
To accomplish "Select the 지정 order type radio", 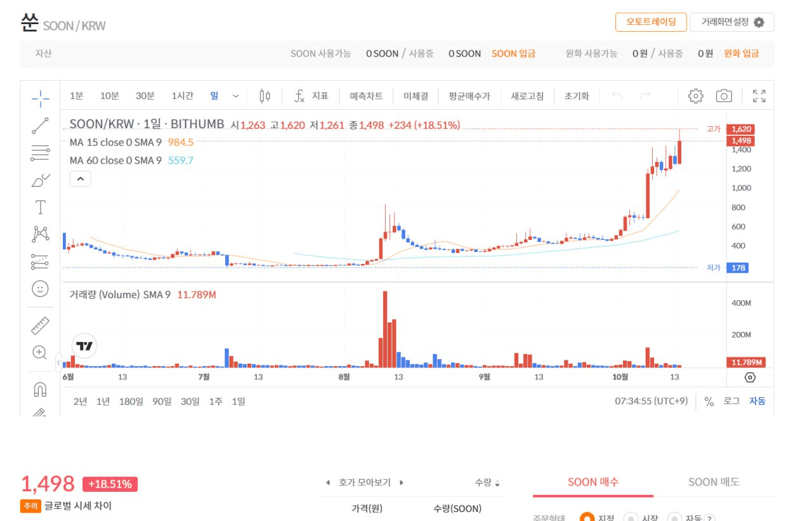I will 587,518.
